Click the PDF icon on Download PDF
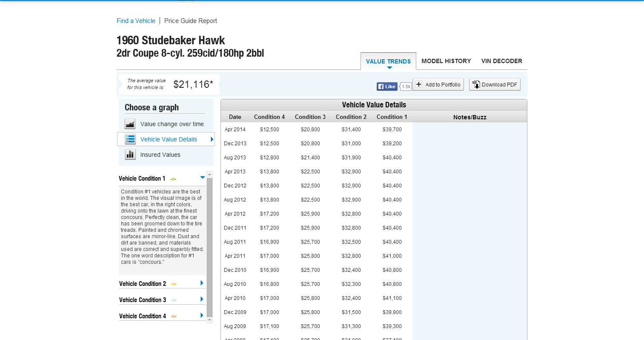 (476, 84)
